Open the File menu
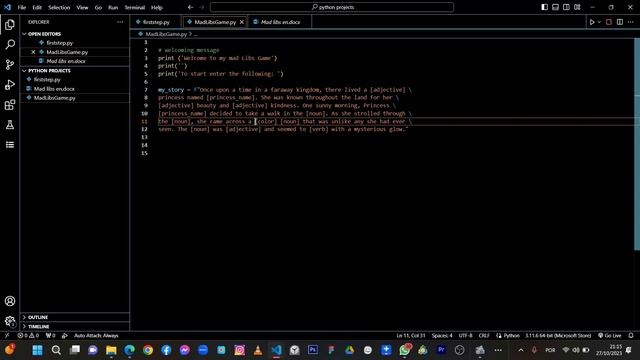The height and width of the screenshot is (360, 640). pos(22,7)
